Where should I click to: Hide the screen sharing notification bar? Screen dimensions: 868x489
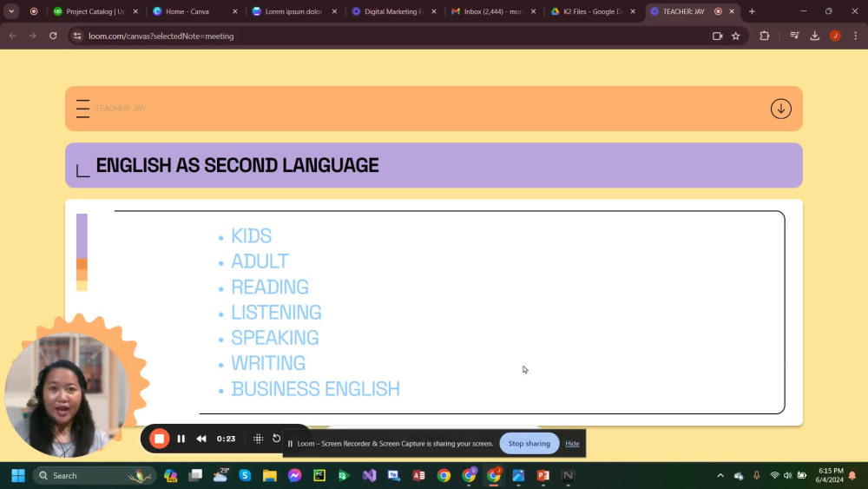(x=572, y=444)
